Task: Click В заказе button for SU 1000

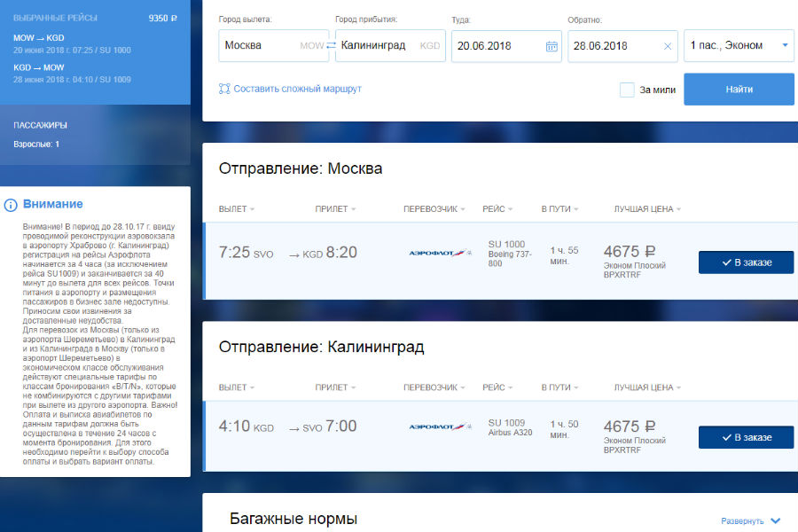Action: 746,262
